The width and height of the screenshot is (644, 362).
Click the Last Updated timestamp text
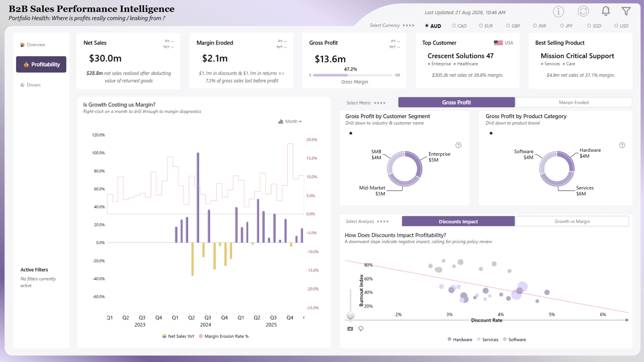pos(465,12)
